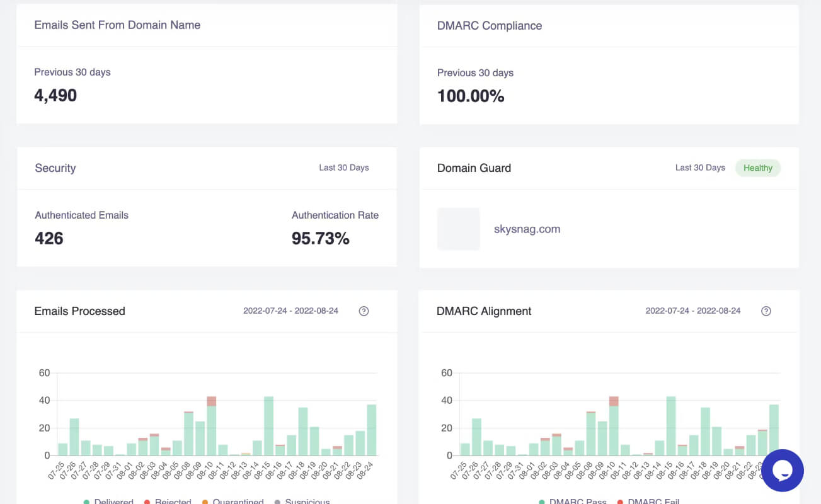Viewport: 821px width, 504px height.
Task: Click the 95.73% Authentication Rate value
Action: click(320, 238)
